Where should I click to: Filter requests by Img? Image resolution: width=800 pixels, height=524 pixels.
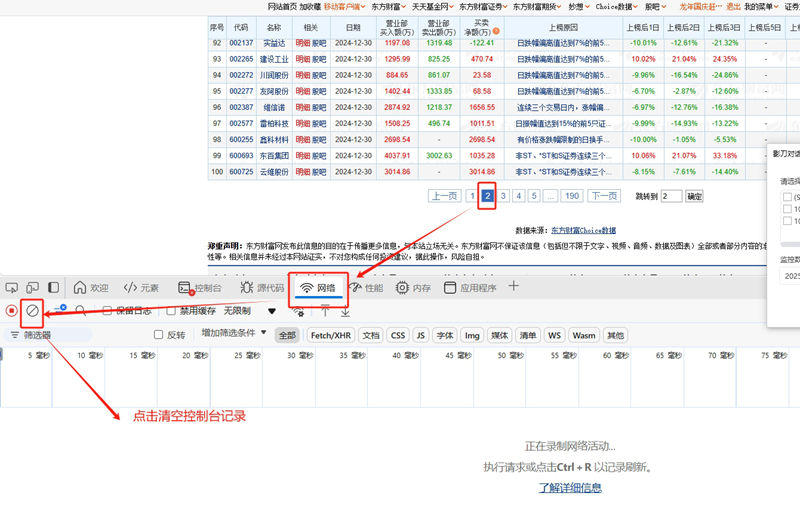click(472, 335)
